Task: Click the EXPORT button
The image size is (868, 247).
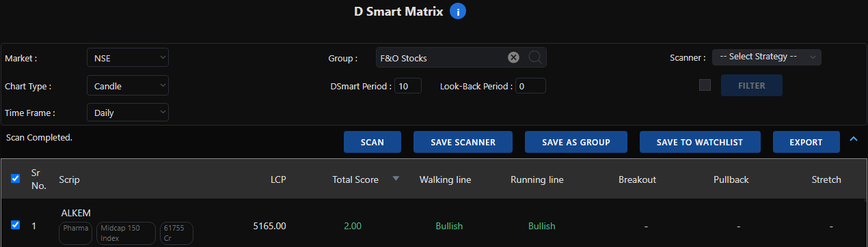Action: pyautogui.click(x=806, y=142)
